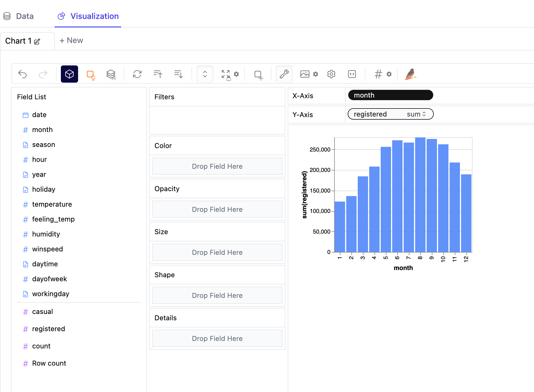Open the sum aggregation dropdown on registered
Viewport: 534px width, 392px height.
[416, 114]
